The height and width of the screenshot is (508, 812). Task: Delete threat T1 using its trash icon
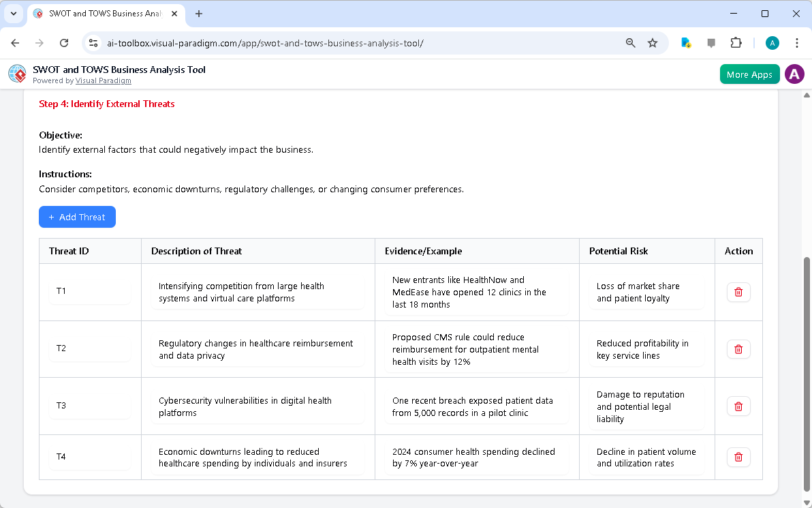point(738,292)
